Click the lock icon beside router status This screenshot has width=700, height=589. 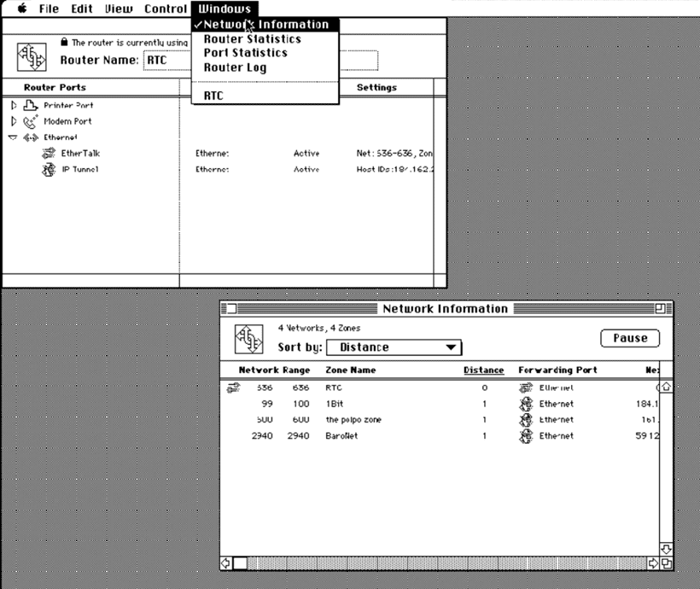tap(64, 42)
